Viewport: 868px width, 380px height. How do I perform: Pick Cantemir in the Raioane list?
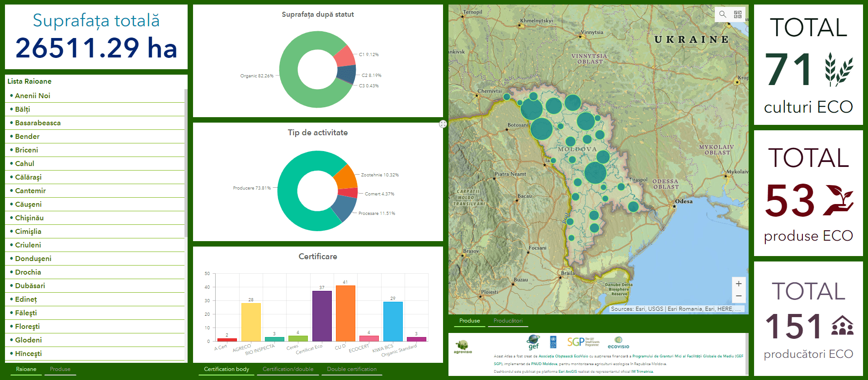(95, 191)
